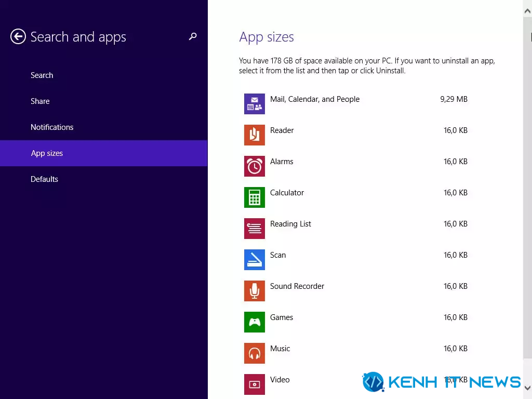This screenshot has height=399, width=532.
Task: Click the Games app name
Action: pyautogui.click(x=282, y=317)
